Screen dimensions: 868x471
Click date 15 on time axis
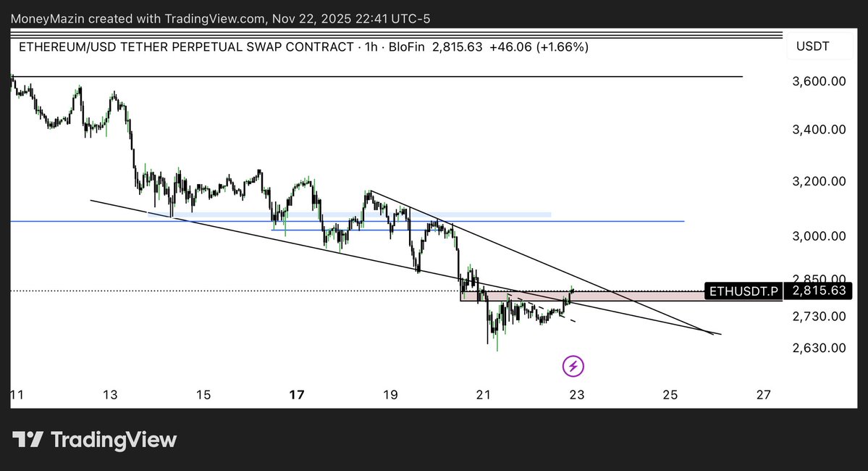pyautogui.click(x=203, y=394)
